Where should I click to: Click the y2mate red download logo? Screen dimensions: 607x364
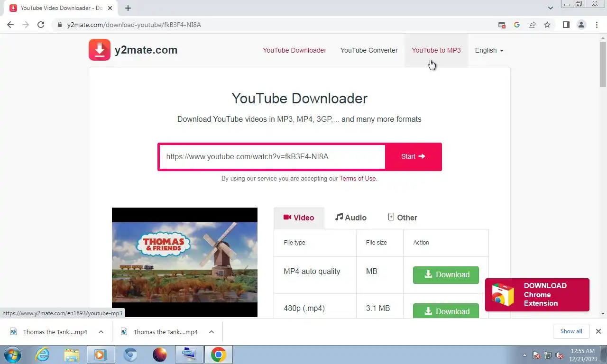click(x=100, y=50)
